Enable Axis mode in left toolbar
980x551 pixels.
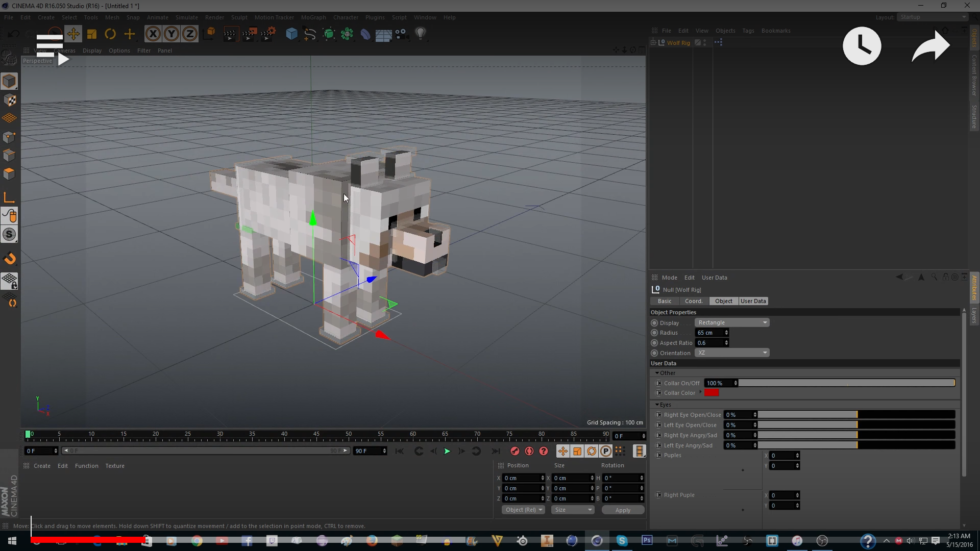tap(9, 198)
